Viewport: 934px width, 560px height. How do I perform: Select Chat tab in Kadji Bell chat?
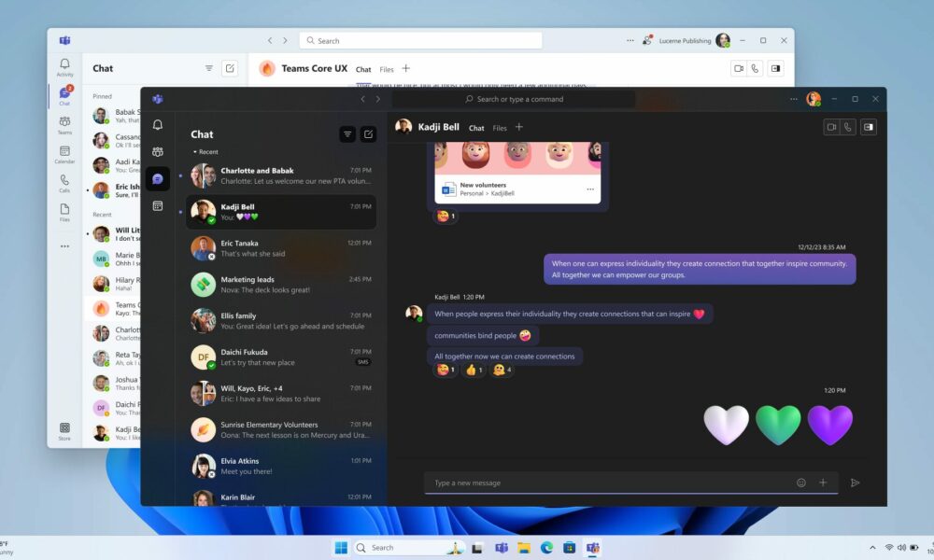pyautogui.click(x=476, y=128)
